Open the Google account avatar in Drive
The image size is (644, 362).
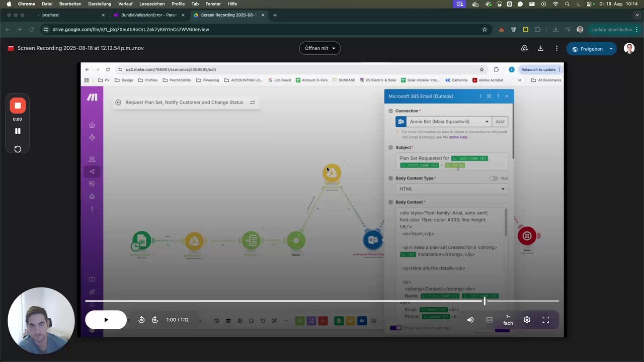(x=629, y=48)
